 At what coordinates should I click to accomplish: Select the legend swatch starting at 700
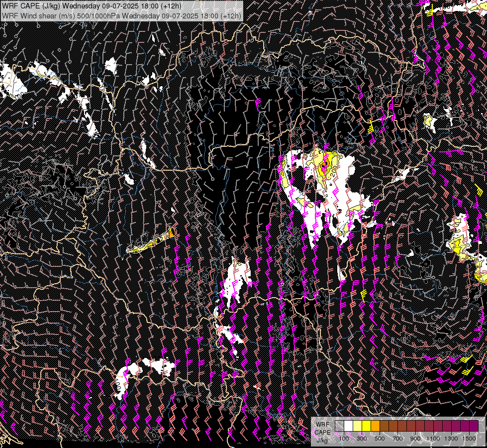402,426
